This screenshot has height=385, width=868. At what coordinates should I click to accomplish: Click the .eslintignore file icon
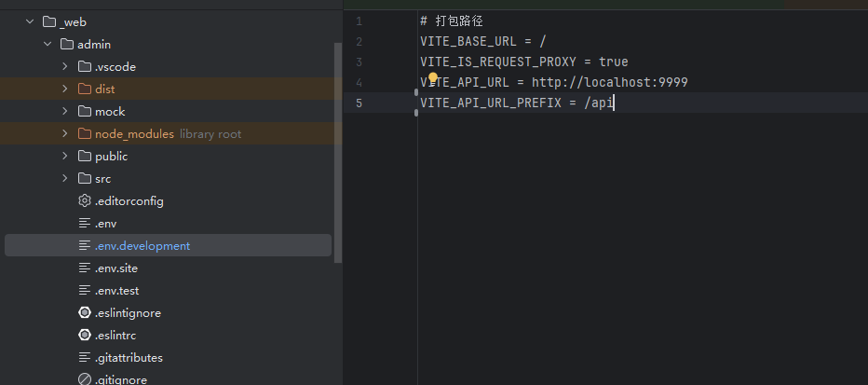click(x=85, y=313)
